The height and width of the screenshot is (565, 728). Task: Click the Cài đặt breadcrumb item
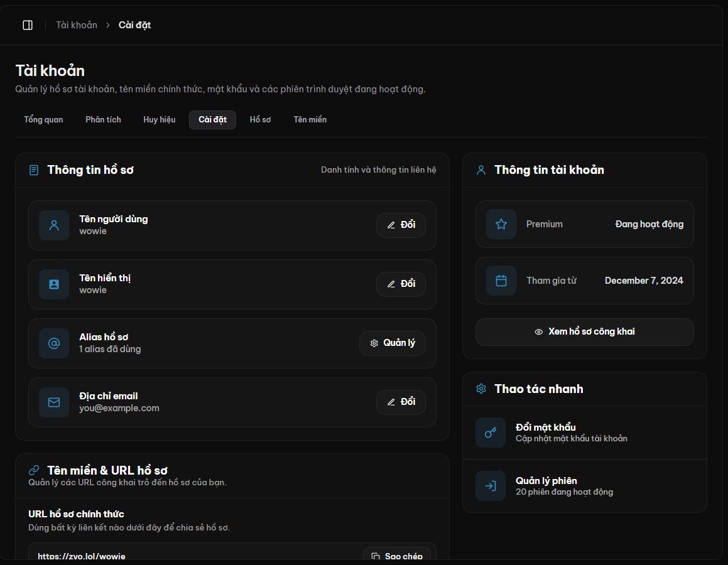click(x=134, y=25)
